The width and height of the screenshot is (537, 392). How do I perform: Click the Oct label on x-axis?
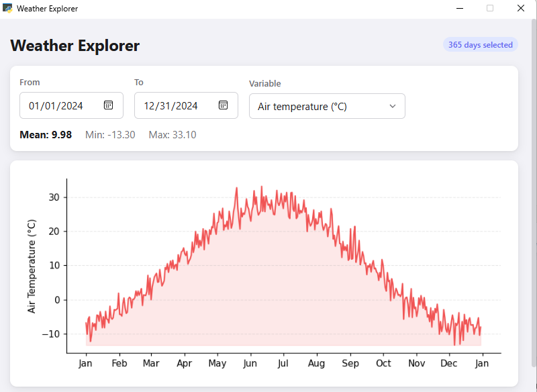coord(383,363)
